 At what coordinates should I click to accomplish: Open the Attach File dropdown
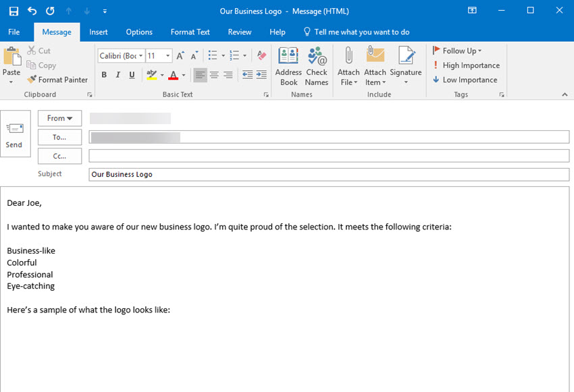(348, 82)
